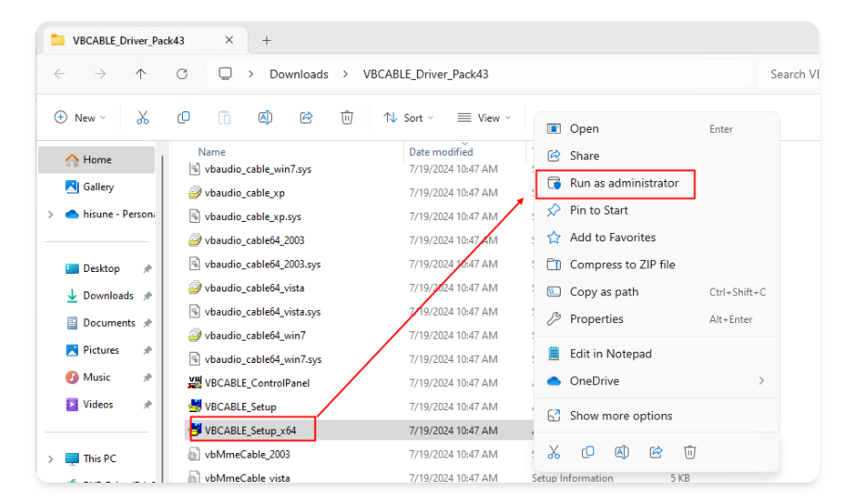Click Rename icon at context menu bottom
Screen dimensions: 855x504
coord(622,452)
